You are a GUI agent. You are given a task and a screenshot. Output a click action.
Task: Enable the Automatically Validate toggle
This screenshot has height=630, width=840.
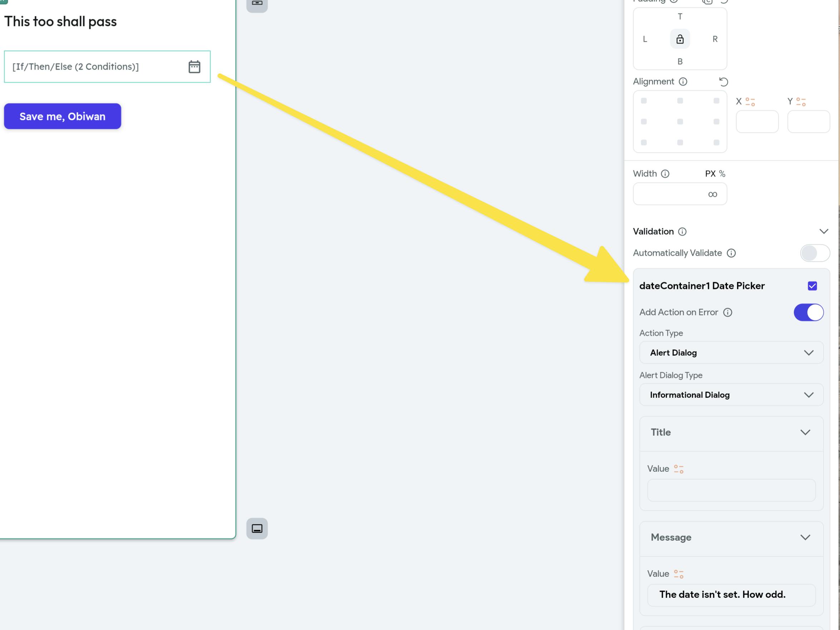(x=815, y=253)
